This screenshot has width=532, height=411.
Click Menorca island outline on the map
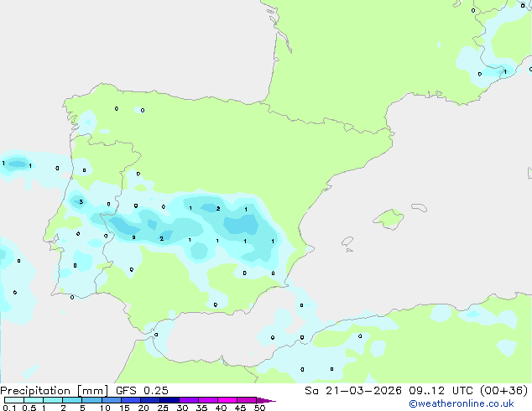pos(420,207)
